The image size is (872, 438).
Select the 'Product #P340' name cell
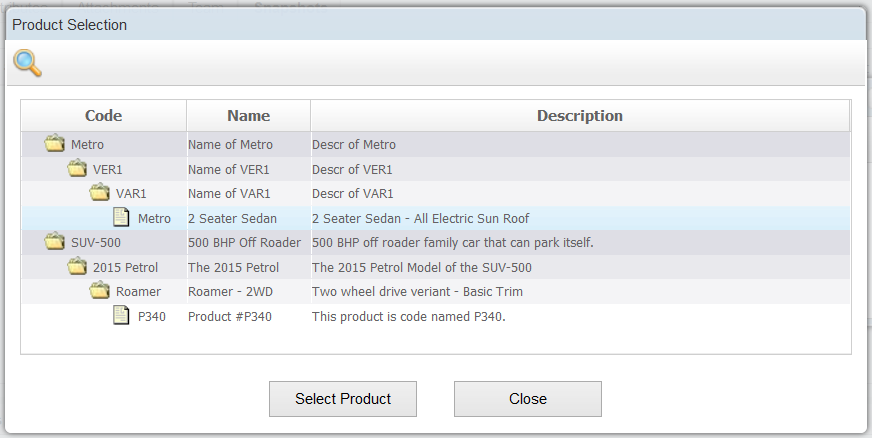pos(230,316)
